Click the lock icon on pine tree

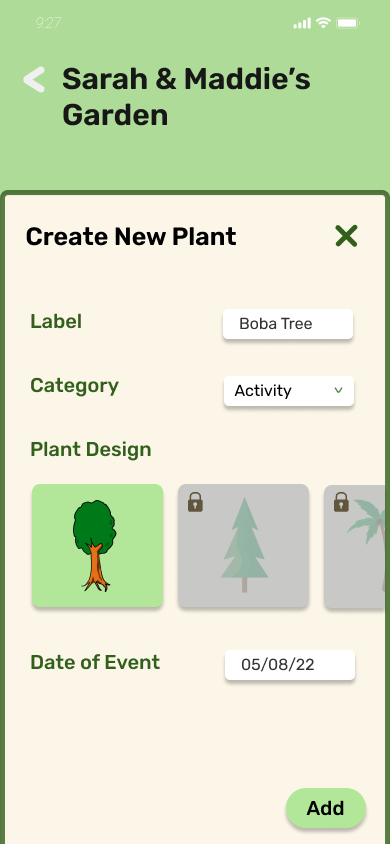[x=195, y=502]
